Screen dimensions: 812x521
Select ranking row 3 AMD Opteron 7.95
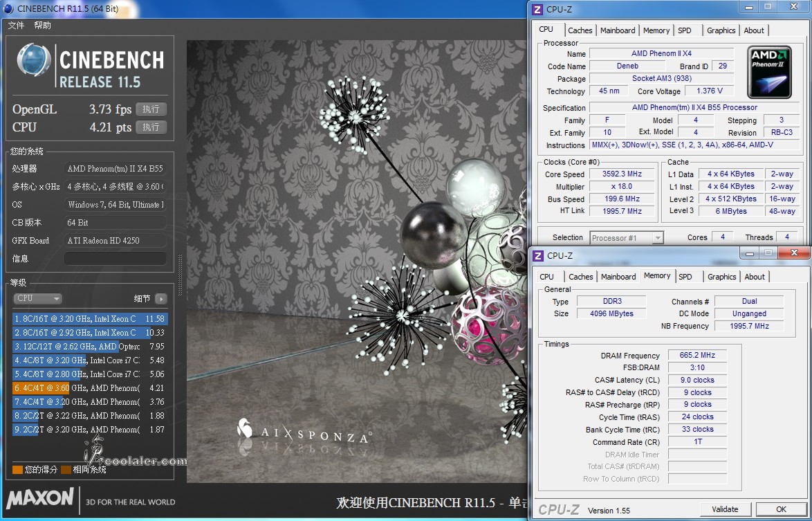[90, 347]
